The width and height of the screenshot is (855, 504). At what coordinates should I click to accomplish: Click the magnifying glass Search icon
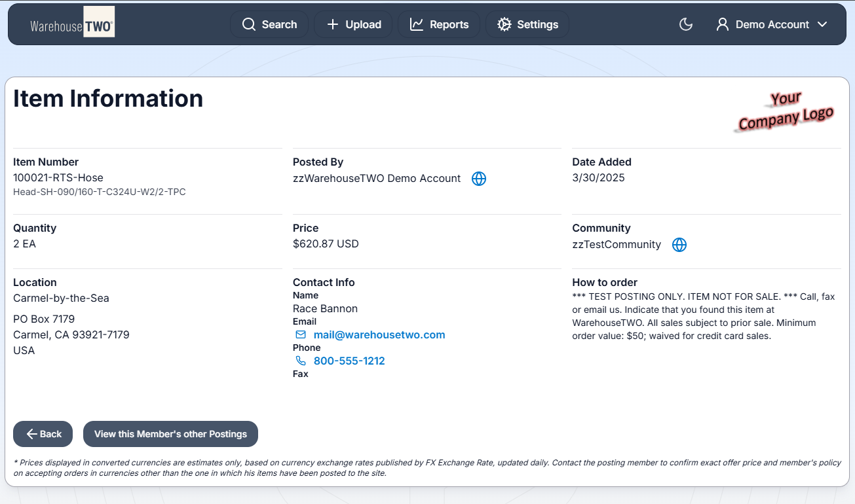(x=249, y=25)
